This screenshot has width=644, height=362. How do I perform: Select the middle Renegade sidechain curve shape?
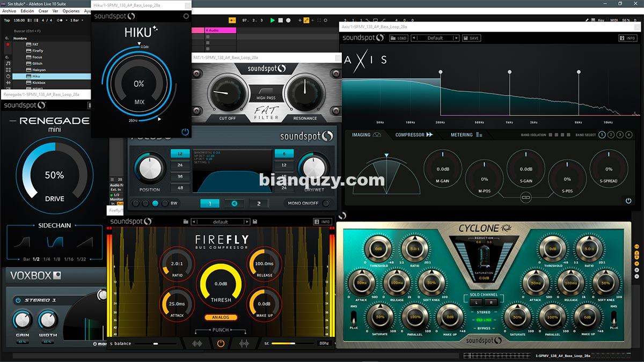click(54, 241)
